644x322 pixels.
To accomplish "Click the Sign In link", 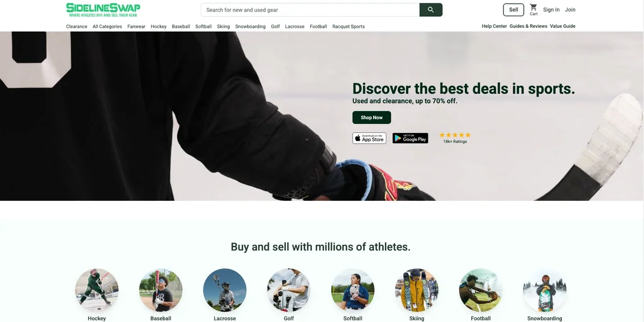I will (x=551, y=10).
